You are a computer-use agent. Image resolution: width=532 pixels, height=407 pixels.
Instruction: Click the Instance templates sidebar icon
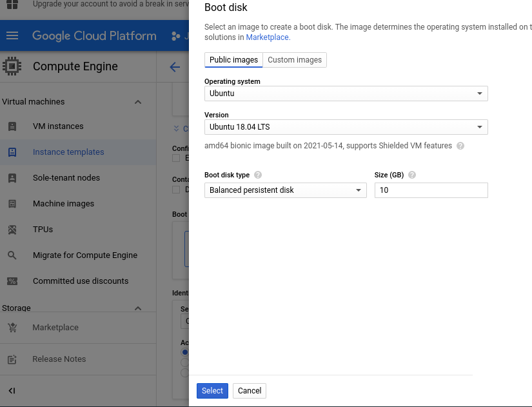pyautogui.click(x=12, y=152)
